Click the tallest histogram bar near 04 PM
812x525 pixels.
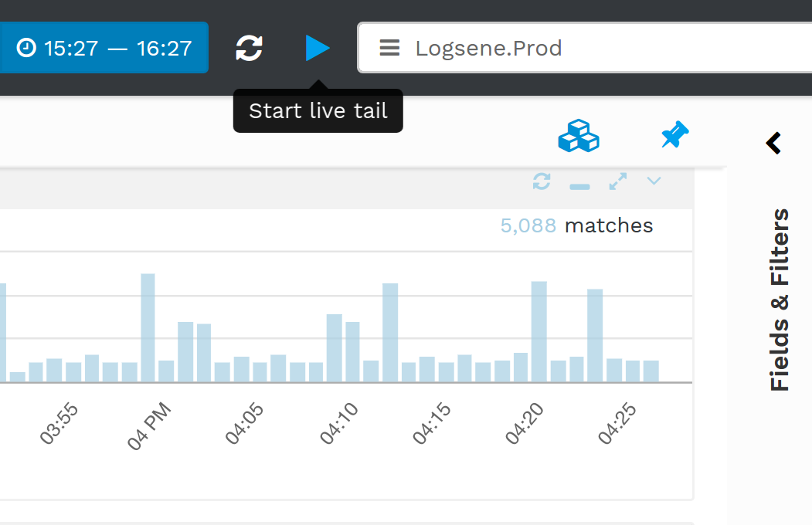coord(148,328)
